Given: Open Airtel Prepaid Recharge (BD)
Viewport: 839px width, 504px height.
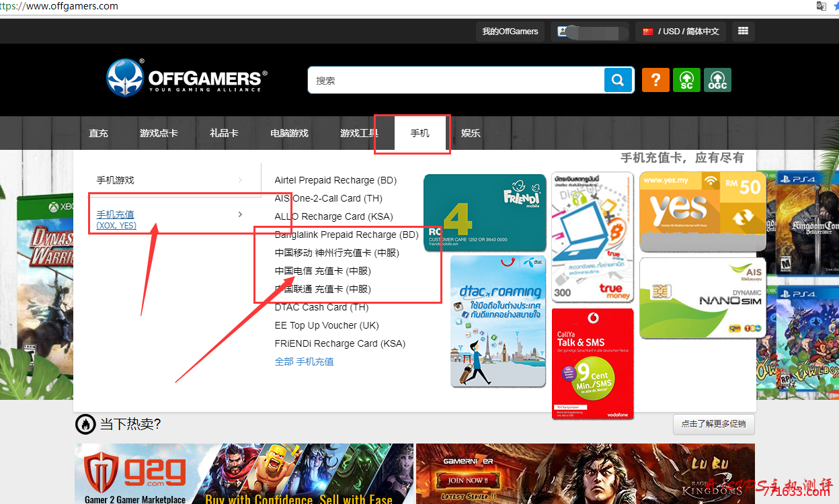Looking at the screenshot, I should click(x=335, y=180).
